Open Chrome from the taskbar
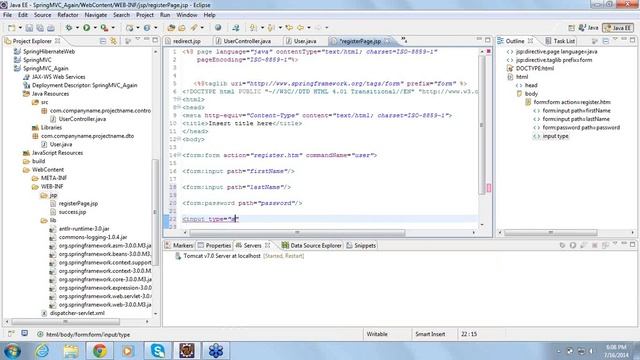 click(100, 351)
